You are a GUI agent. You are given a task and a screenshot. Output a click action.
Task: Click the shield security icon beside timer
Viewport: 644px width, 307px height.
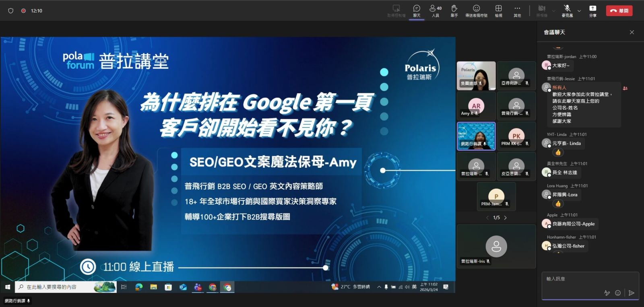pos(11,11)
